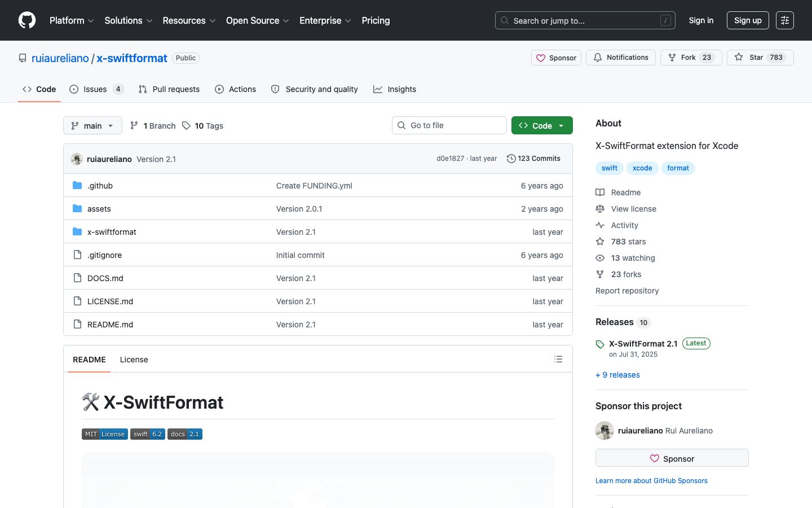This screenshot has width=812, height=508.
Task: Open the appearance settings icon button
Action: tap(785, 20)
